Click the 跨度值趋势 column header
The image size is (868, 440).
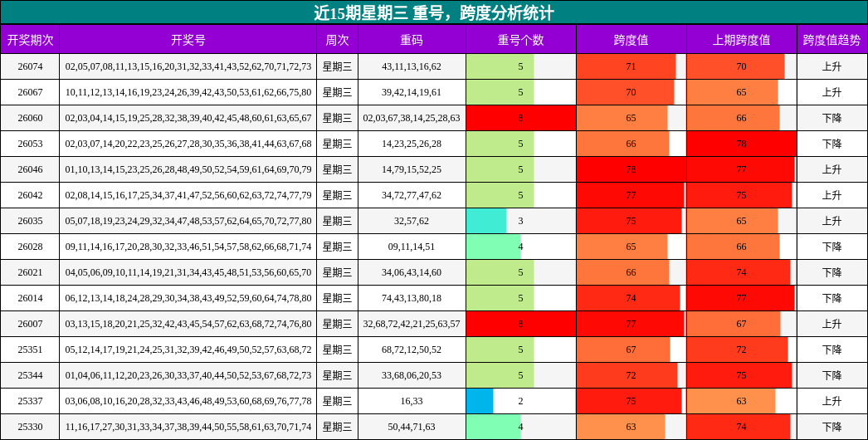832,40
